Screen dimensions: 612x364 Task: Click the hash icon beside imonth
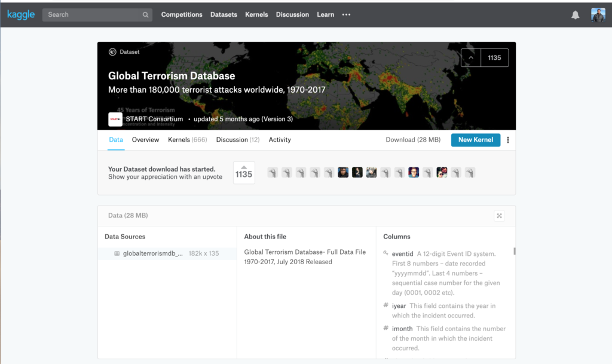[385, 328]
